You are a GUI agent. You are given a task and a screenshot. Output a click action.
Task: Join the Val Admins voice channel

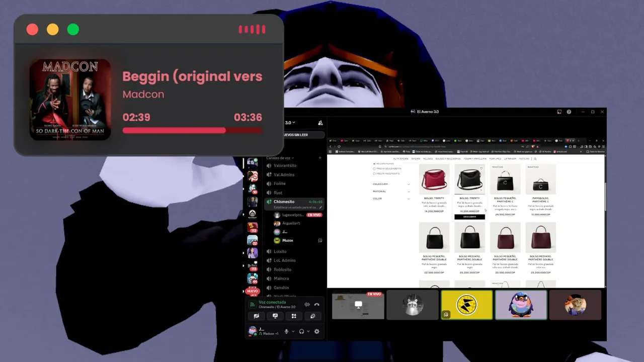[x=294, y=174]
